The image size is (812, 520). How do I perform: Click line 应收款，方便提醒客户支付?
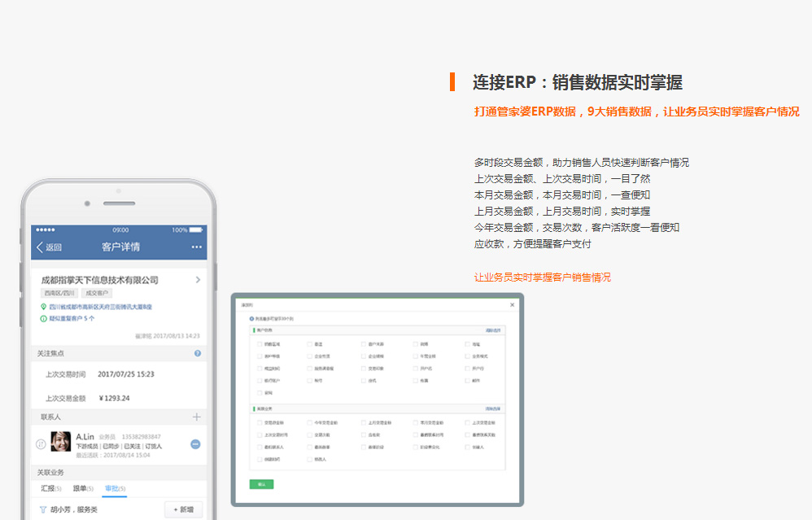tap(532, 244)
